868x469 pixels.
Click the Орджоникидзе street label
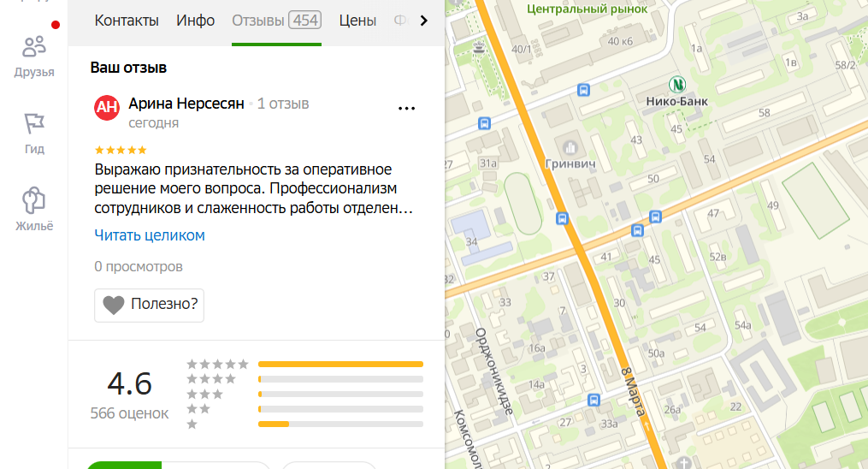tap(493, 371)
